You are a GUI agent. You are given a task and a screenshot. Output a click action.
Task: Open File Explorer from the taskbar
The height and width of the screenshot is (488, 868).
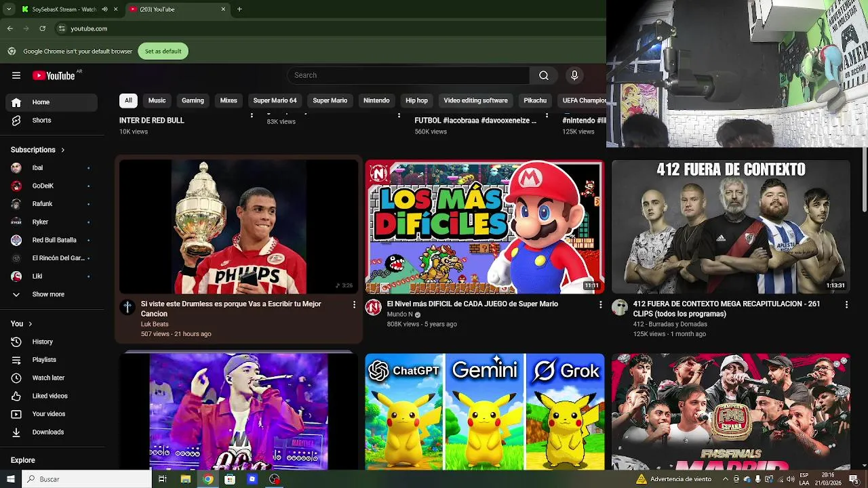point(185,479)
